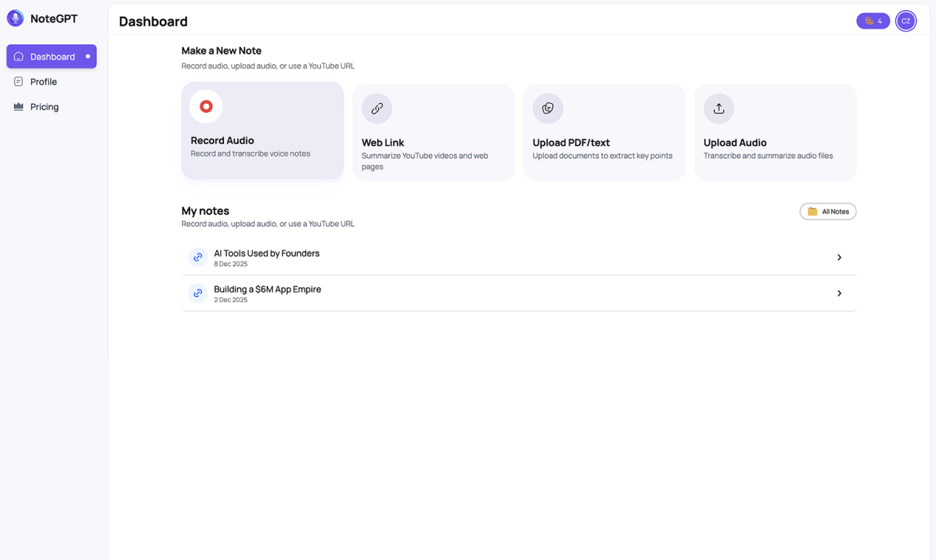The image size is (936, 560).
Task: Click link icon beside AI Tools Used by Founders
Action: pyautogui.click(x=198, y=257)
